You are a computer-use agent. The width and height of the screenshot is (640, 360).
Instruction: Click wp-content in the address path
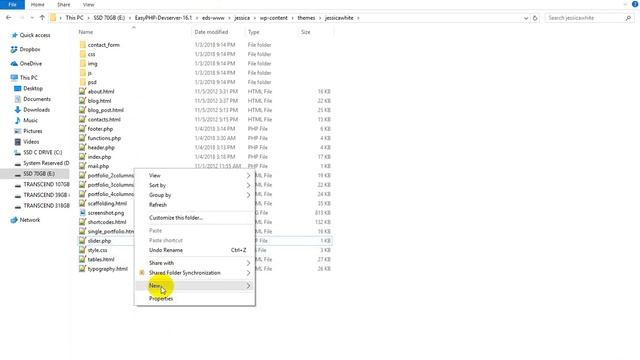click(273, 18)
